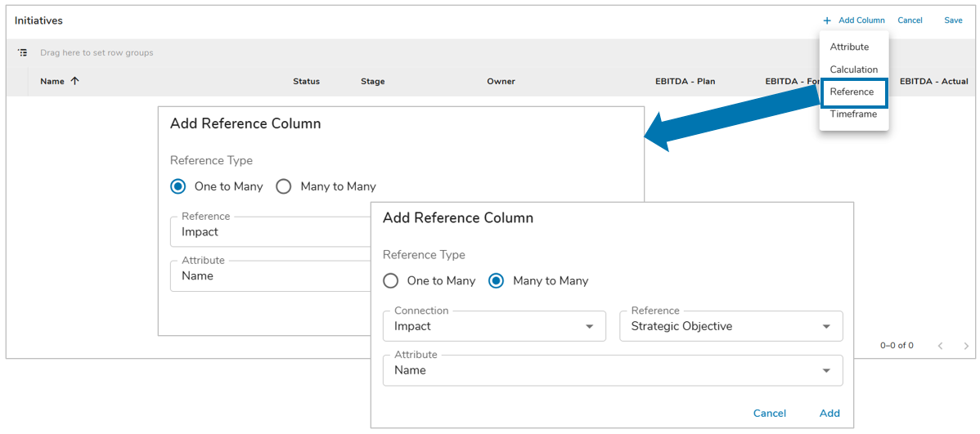The image size is (980, 434).
Task: Open the Connection dropdown showing Impact
Action: pos(494,326)
